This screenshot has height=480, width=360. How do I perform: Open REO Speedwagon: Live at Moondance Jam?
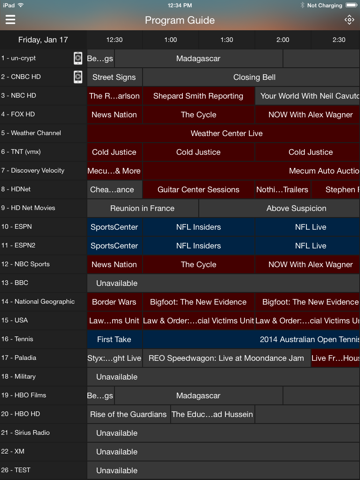(x=226, y=358)
